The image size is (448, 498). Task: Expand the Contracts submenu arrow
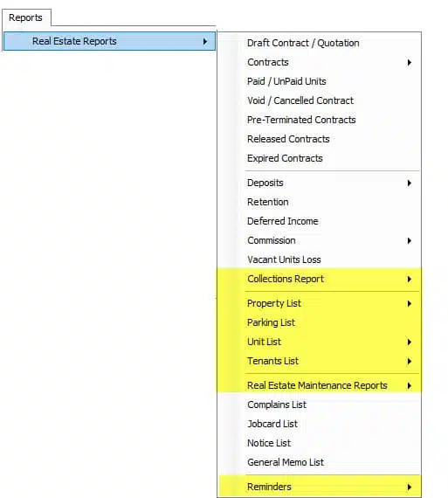click(410, 63)
